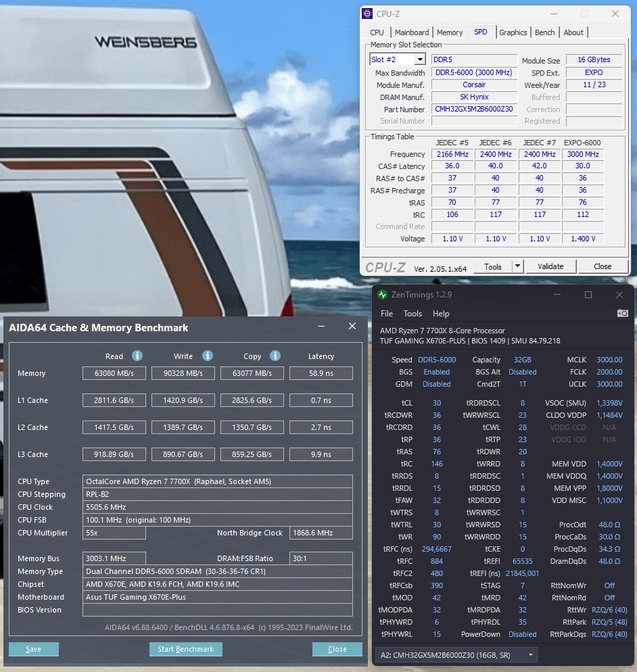Expand the Tools dropdown arrow in CPU-Z
This screenshot has width=637, height=672.
[x=518, y=266]
